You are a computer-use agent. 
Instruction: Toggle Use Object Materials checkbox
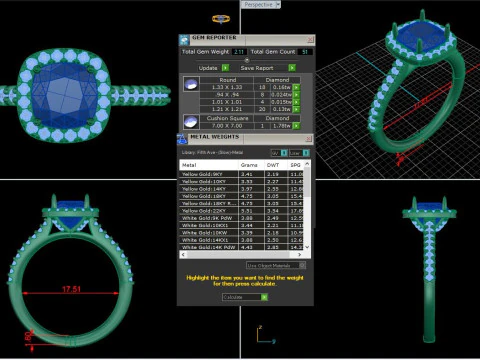(x=302, y=265)
